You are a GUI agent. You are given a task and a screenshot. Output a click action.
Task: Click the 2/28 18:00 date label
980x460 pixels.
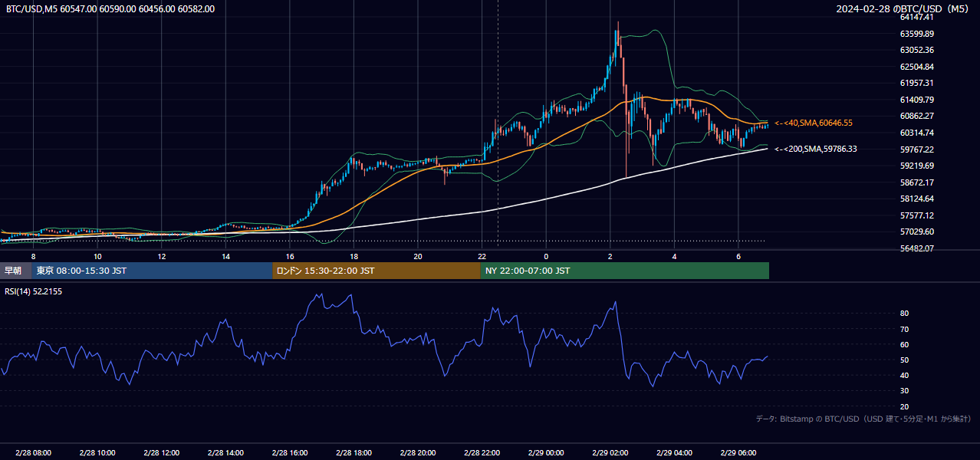coord(354,453)
